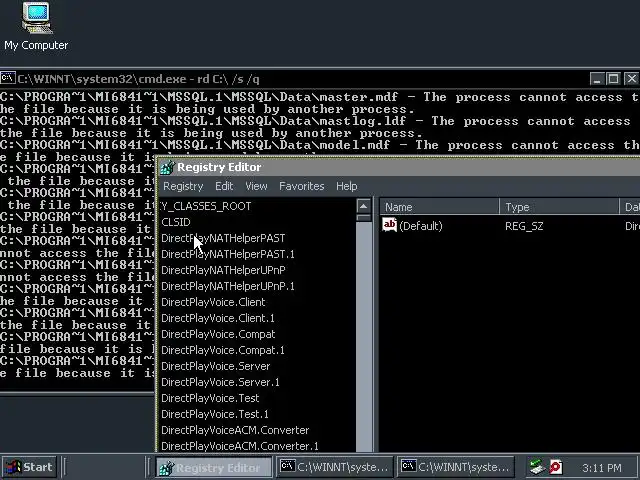Click the 3:11 PM taskbar clock
Viewport: 640px width, 480px height.
(x=602, y=467)
